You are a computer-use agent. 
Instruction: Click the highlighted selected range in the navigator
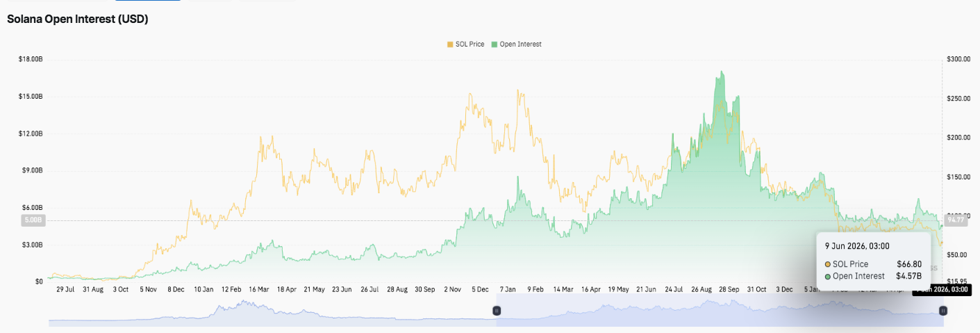point(720,311)
